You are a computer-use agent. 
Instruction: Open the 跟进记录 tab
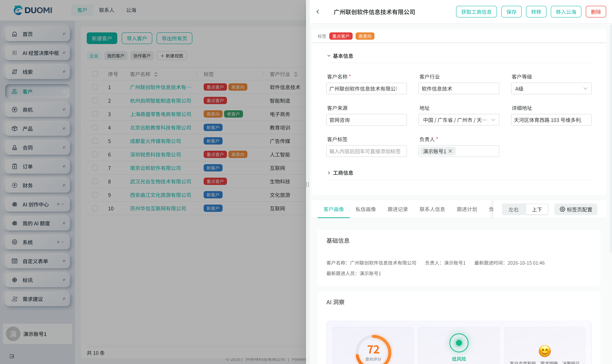pos(398,209)
